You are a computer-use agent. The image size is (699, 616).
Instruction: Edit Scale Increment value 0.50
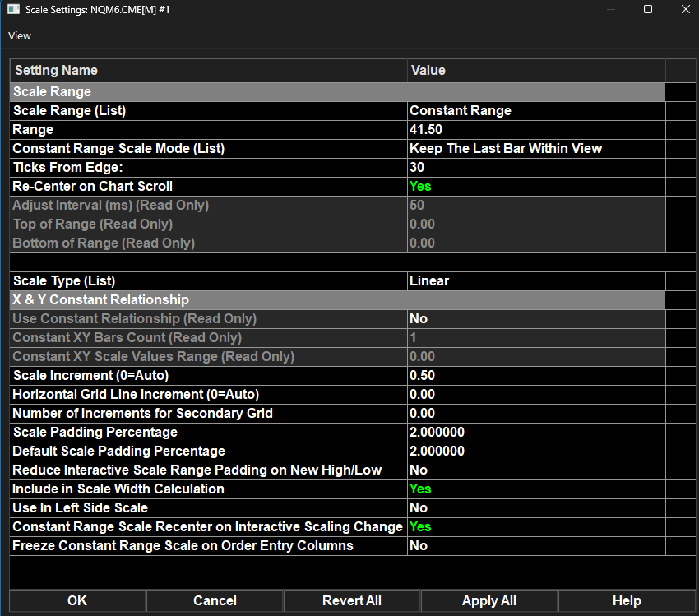(536, 375)
